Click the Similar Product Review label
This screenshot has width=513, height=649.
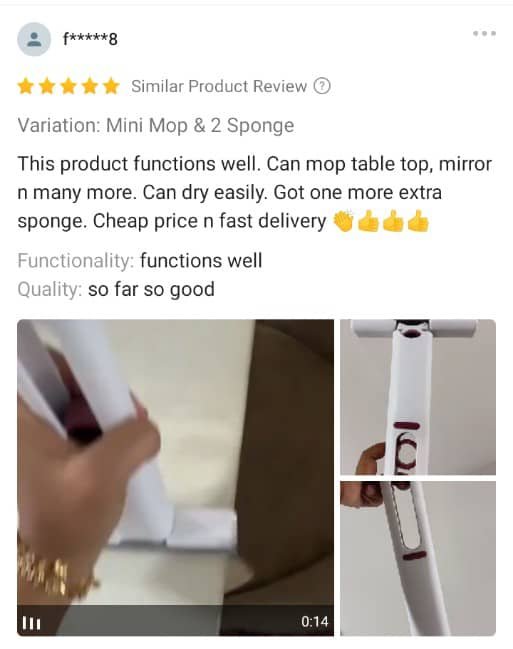coord(219,86)
